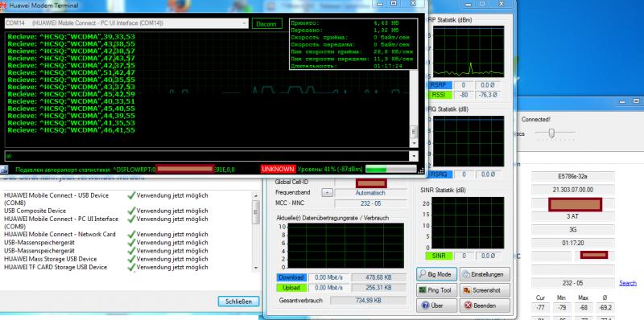Click the 01:17:20 connection time field

click(x=573, y=243)
